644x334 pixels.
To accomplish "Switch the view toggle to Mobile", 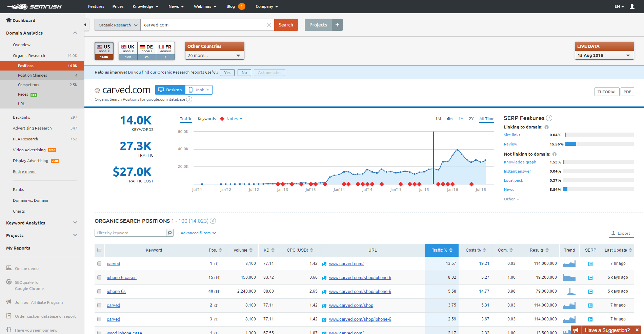I will coord(199,90).
